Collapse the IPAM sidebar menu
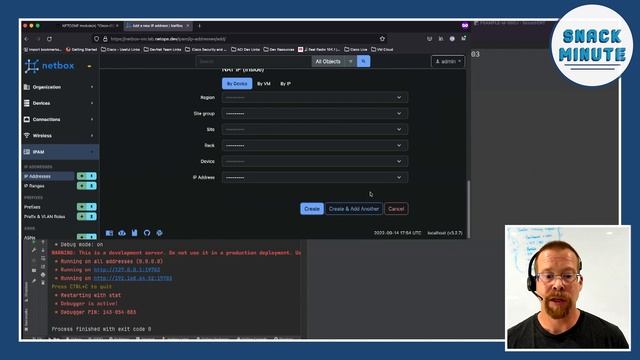Image resolution: width=640 pixels, height=360 pixels. [92, 152]
